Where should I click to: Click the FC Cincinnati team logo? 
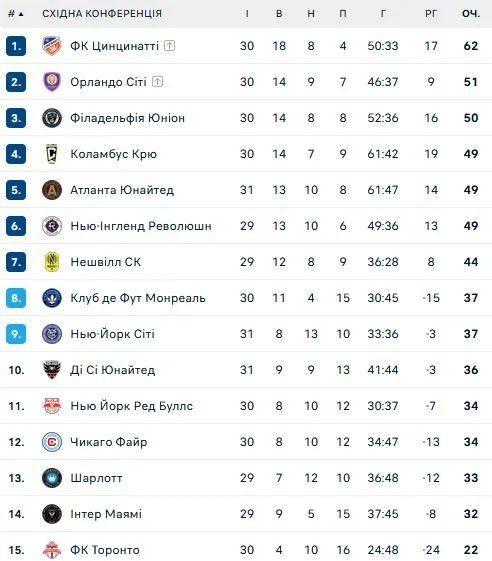click(52, 46)
